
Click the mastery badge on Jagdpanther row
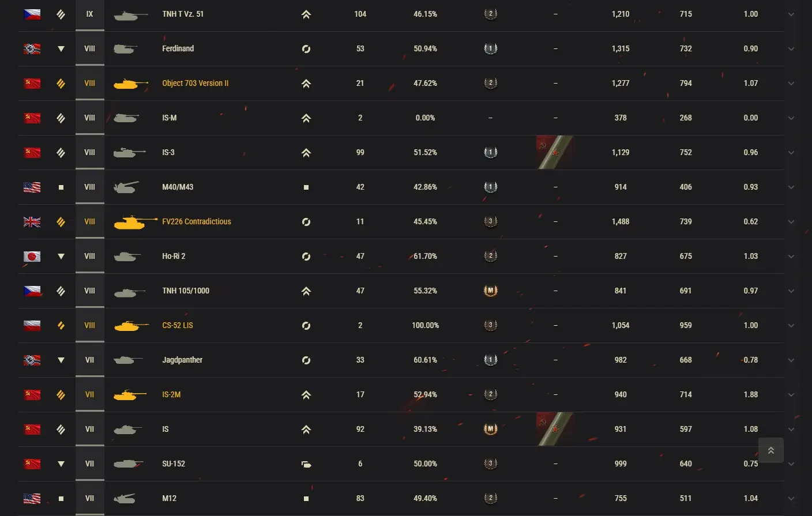[x=490, y=360]
